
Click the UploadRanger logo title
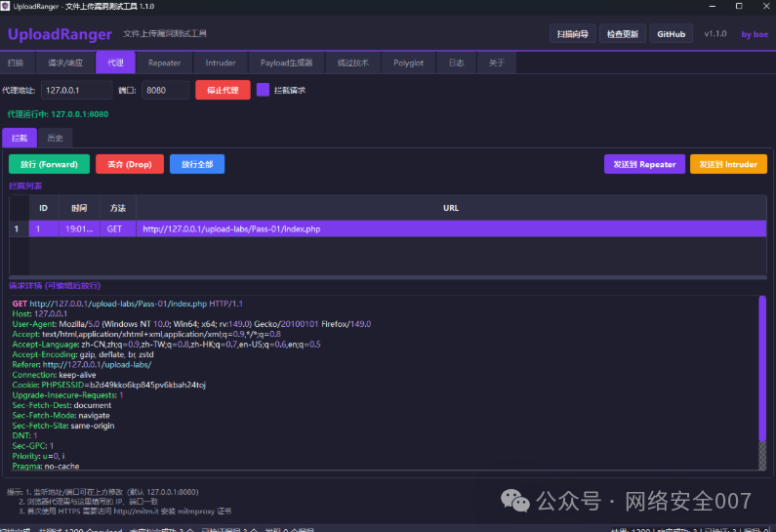60,33
